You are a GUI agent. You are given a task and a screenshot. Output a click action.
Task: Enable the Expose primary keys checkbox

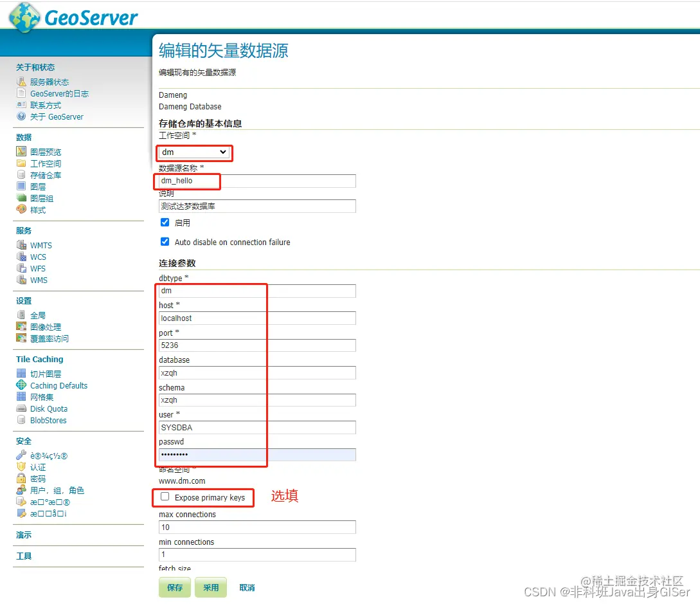[x=165, y=497]
